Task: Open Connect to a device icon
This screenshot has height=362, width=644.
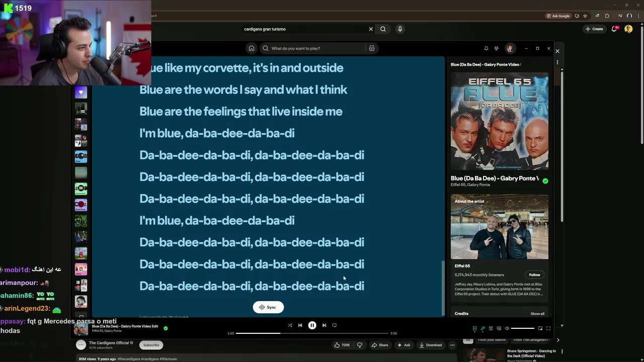Action: pyautogui.click(x=499, y=328)
